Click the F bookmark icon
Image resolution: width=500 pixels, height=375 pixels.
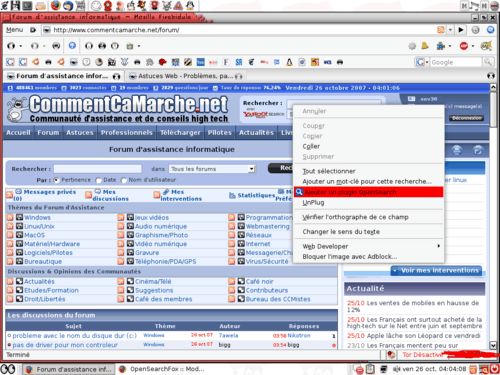click(226, 62)
